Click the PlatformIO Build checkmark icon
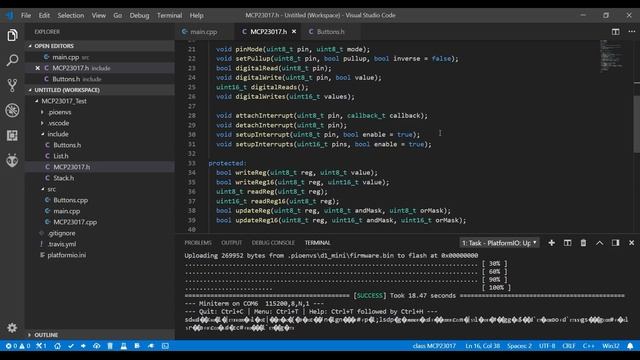 coord(71,346)
